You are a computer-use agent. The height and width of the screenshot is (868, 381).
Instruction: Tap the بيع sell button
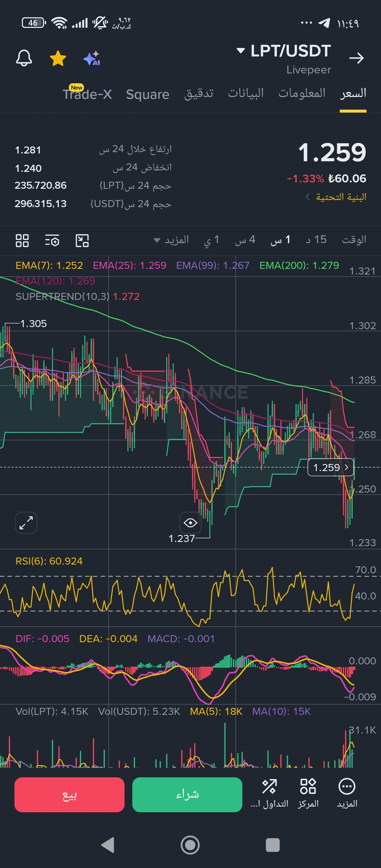[x=69, y=795]
